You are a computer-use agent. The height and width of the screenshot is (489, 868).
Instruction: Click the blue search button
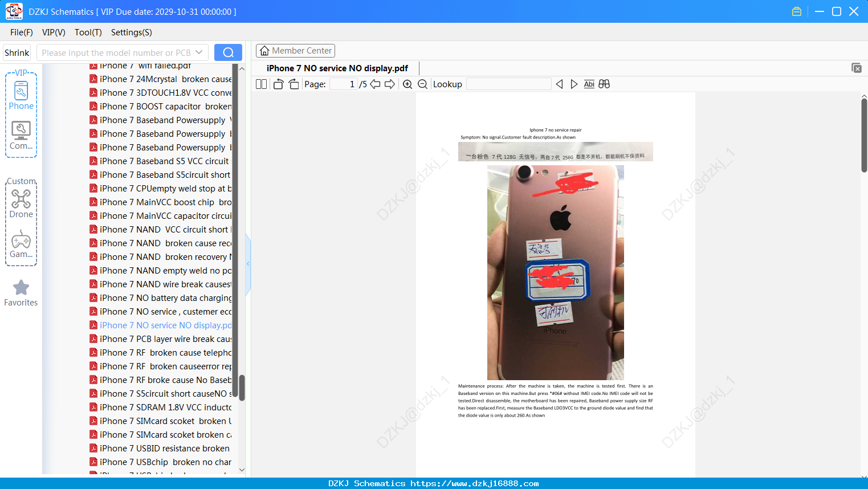(228, 52)
